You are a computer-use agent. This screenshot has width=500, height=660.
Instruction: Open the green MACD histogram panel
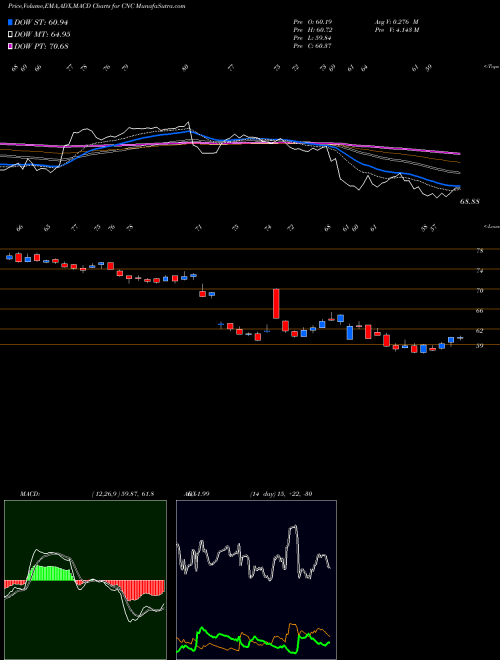coord(85,580)
